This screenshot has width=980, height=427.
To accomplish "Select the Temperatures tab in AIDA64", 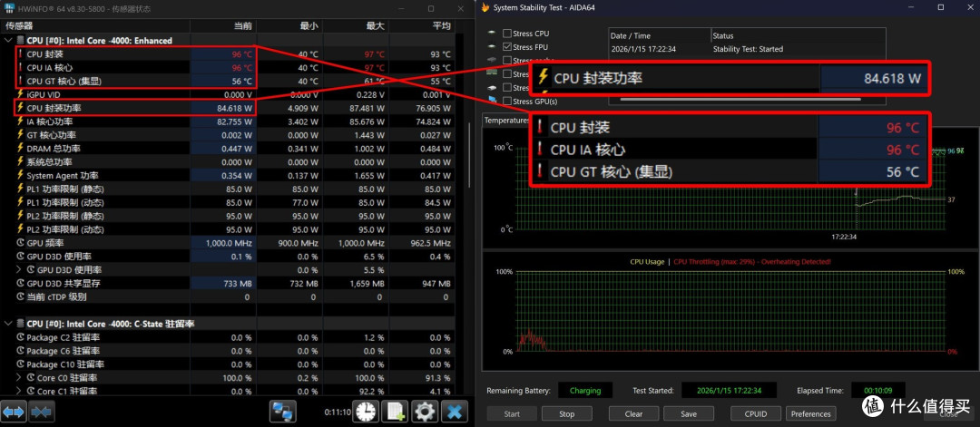I will coord(507,121).
